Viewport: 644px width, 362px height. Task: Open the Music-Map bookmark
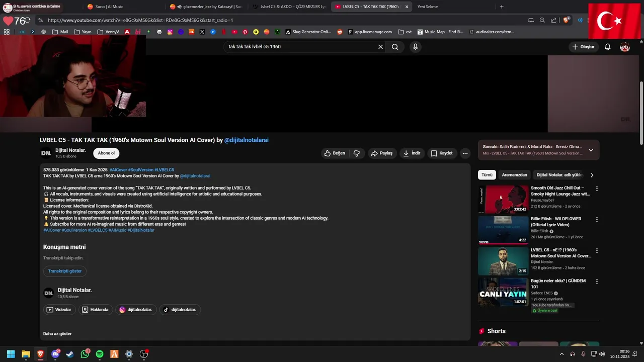(x=440, y=32)
